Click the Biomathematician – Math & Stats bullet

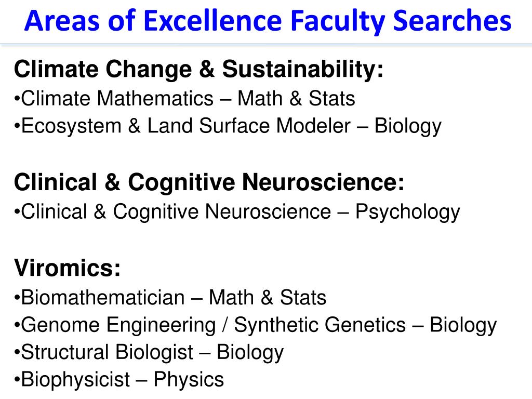(x=170, y=298)
